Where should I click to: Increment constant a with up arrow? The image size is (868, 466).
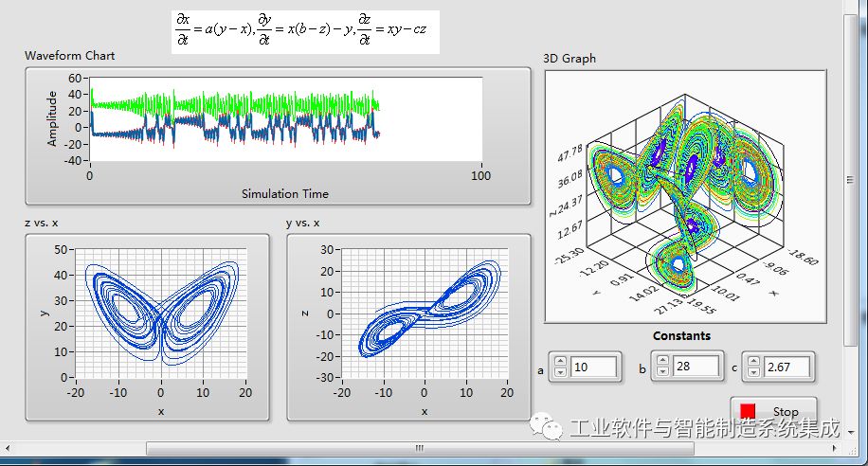560,362
